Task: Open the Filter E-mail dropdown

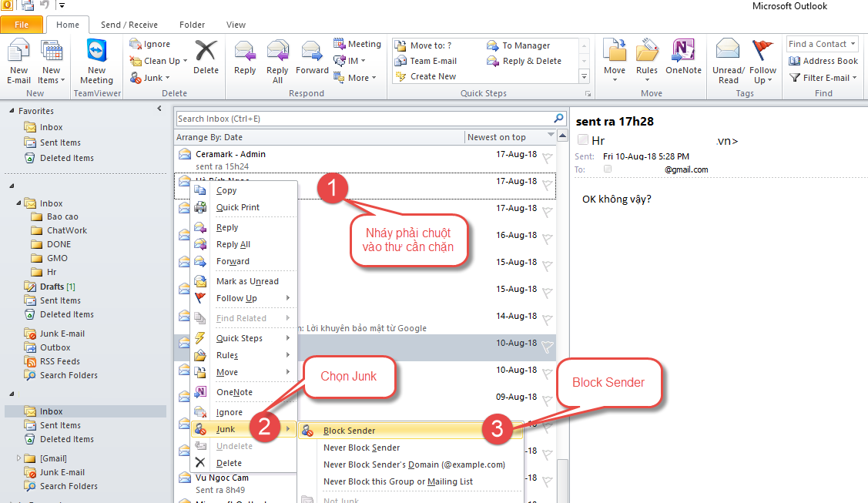Action: [823, 78]
